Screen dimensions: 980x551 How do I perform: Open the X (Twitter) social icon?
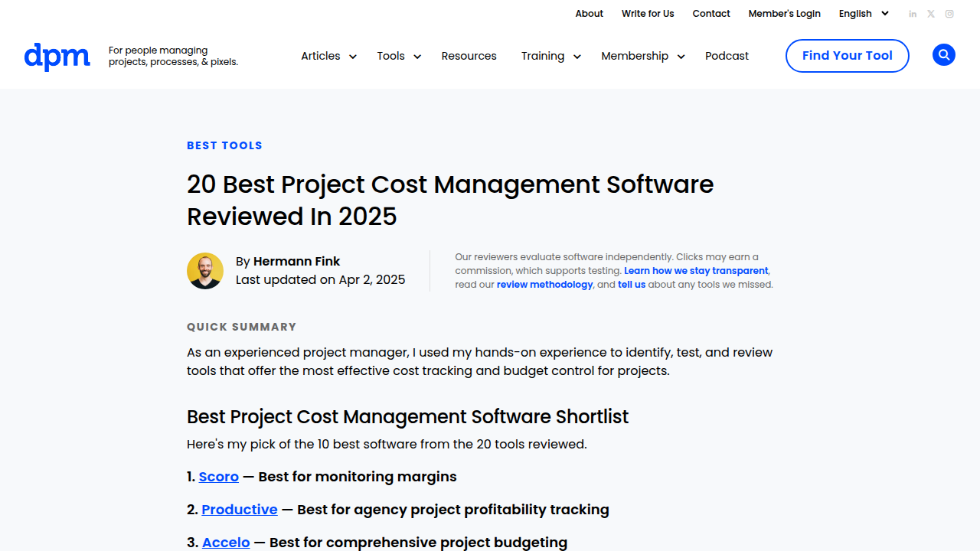(x=931, y=14)
